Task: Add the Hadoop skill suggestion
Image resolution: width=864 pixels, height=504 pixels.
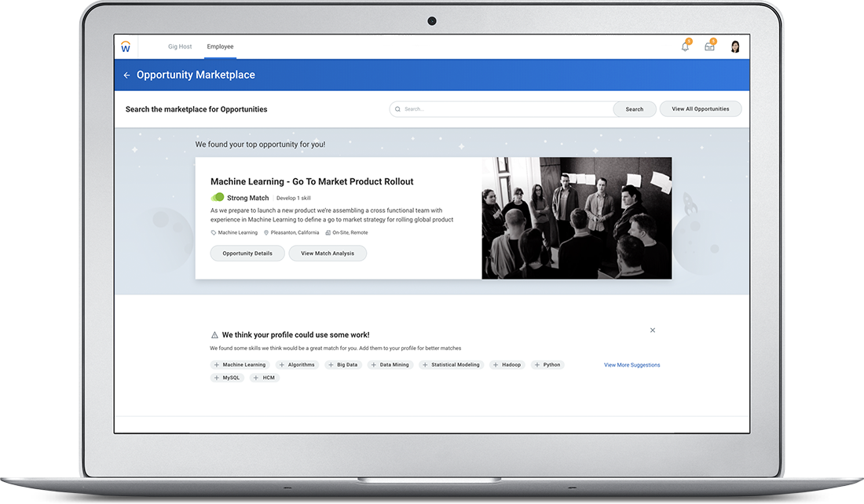Action: click(507, 365)
